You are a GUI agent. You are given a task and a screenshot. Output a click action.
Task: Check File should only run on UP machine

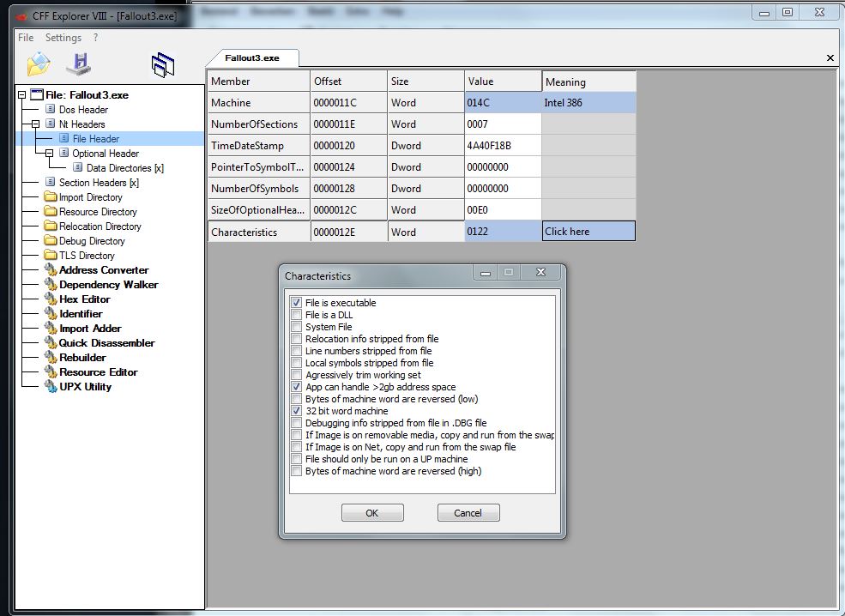297,459
